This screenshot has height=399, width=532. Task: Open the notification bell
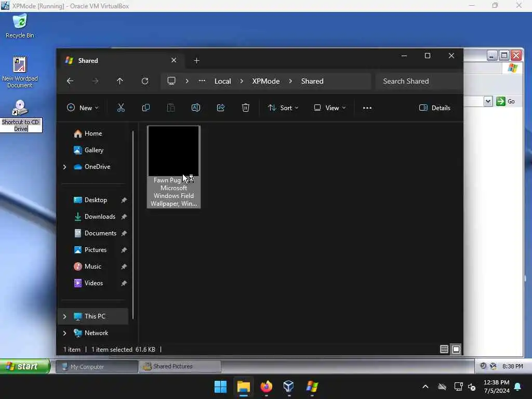click(518, 387)
